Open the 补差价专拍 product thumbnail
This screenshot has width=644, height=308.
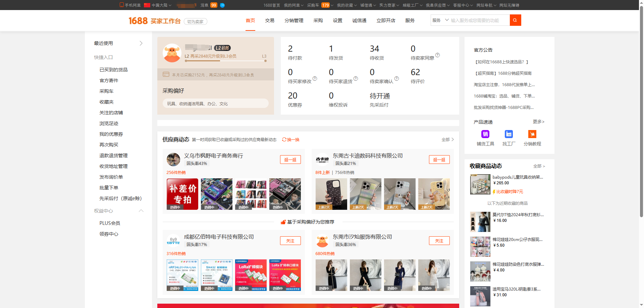(182, 194)
